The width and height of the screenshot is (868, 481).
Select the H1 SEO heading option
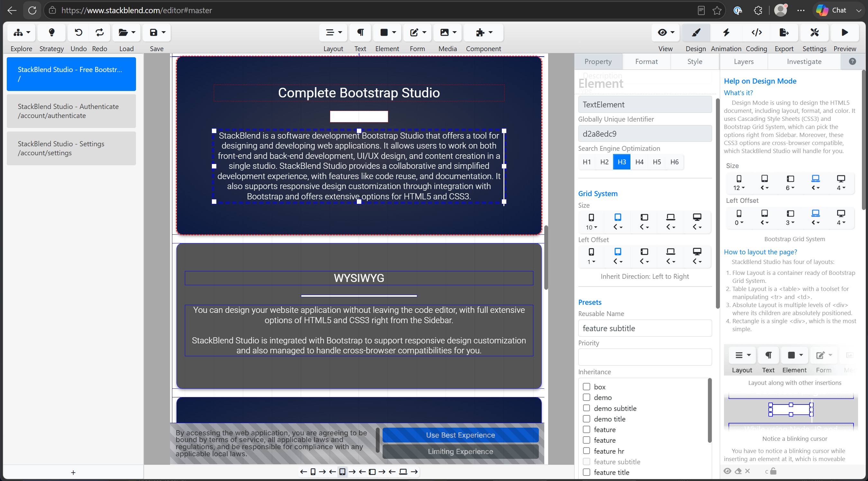coord(587,162)
